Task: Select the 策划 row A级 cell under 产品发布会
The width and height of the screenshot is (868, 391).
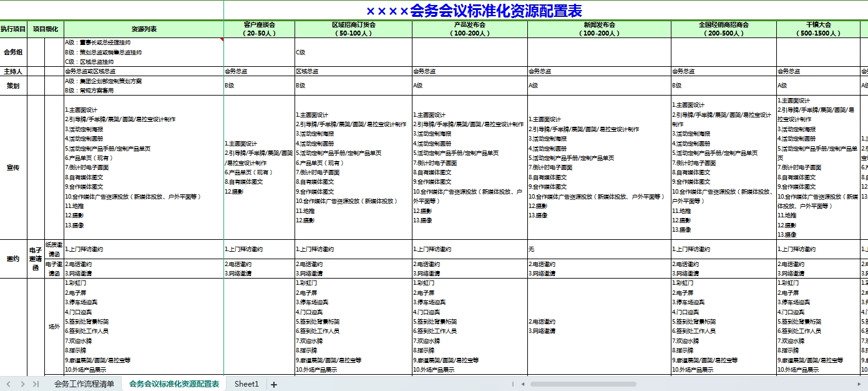Action: tap(470, 86)
